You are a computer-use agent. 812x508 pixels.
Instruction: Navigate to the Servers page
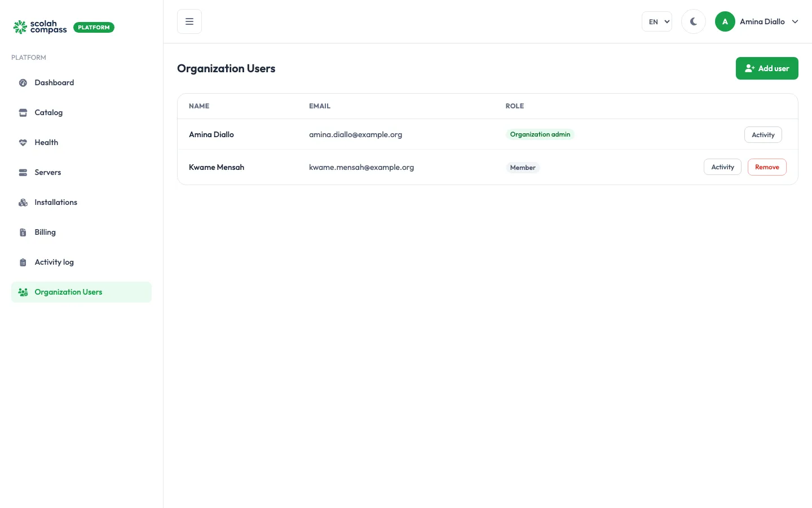click(x=81, y=173)
